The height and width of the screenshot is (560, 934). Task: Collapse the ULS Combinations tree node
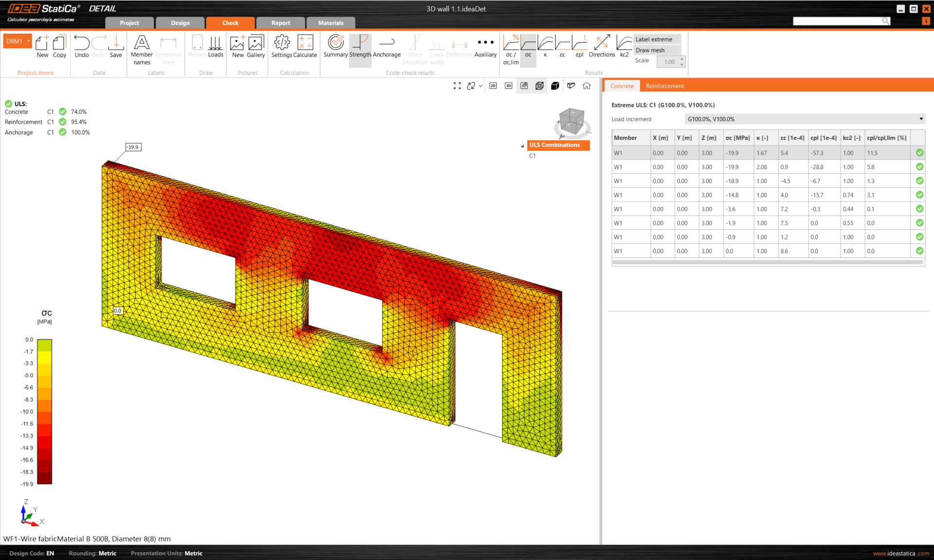(x=523, y=146)
